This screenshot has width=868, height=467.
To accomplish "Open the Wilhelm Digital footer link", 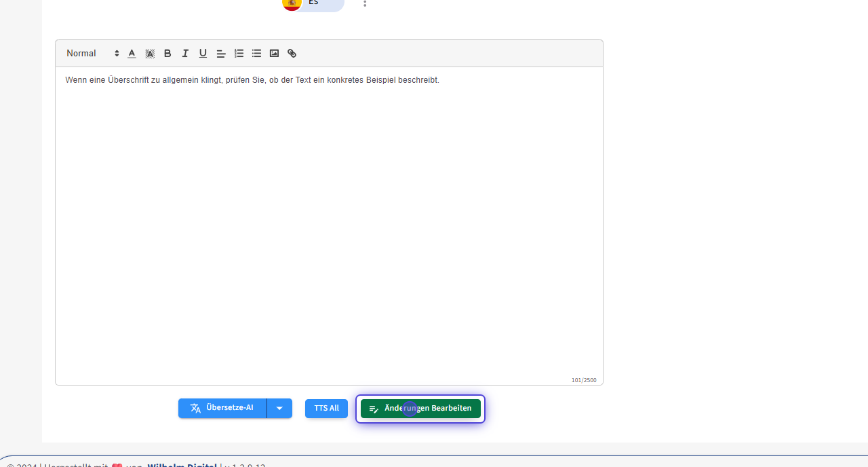I will click(x=182, y=464).
